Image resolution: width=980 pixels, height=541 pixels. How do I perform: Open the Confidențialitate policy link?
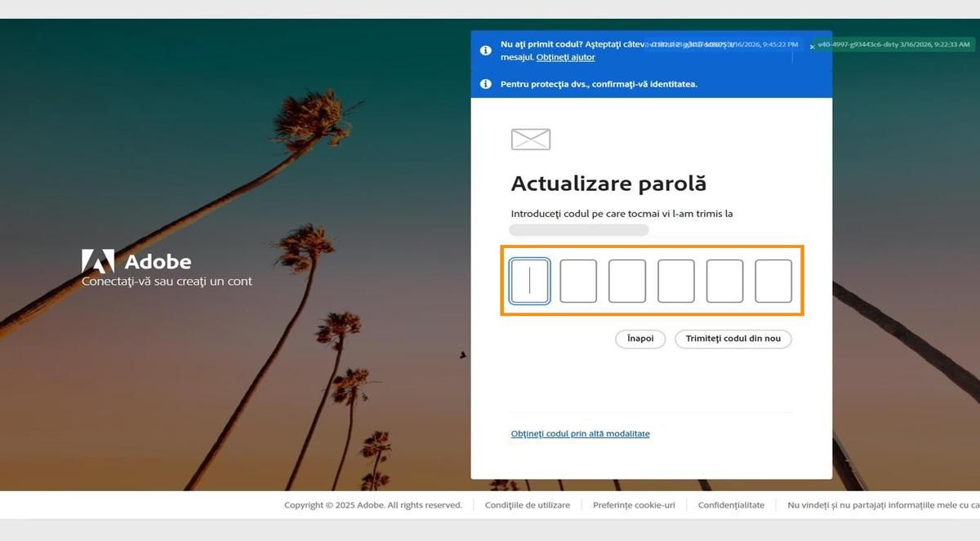tap(730, 504)
